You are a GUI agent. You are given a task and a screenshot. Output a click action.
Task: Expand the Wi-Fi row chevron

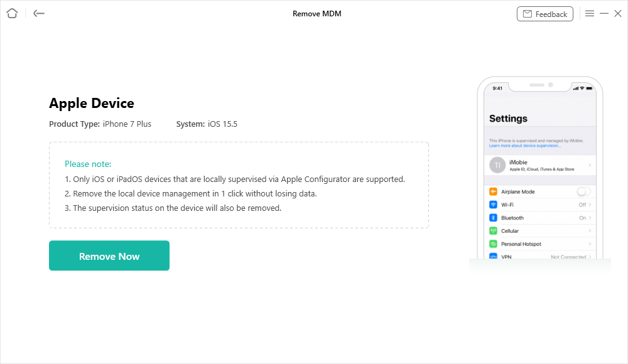click(x=590, y=205)
